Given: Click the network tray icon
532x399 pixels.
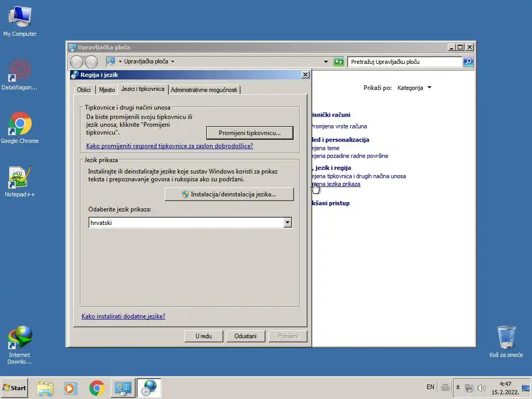Looking at the screenshot, I should point(469,388).
